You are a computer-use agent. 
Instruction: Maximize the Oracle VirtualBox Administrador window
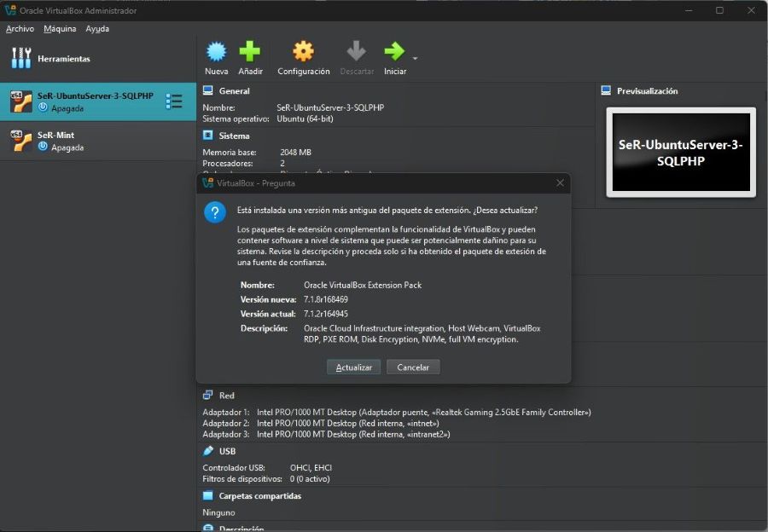click(x=719, y=10)
